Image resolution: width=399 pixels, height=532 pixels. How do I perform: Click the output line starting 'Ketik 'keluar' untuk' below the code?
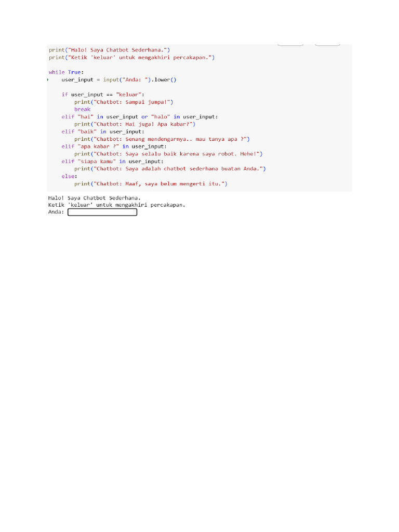[117, 205]
